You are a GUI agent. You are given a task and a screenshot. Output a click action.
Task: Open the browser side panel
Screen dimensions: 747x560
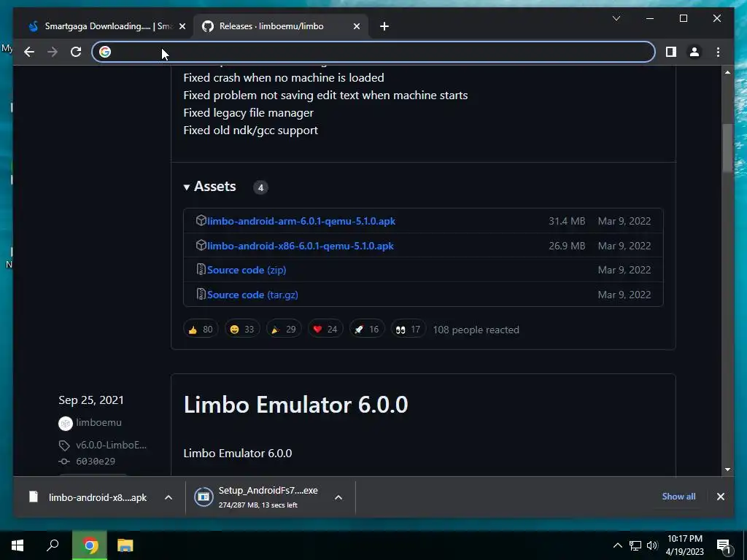click(671, 52)
